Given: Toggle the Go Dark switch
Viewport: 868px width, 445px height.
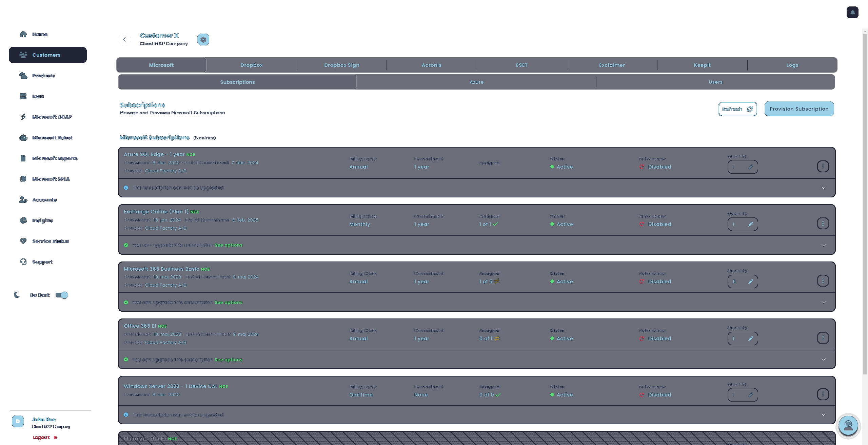Looking at the screenshot, I should pos(62,295).
